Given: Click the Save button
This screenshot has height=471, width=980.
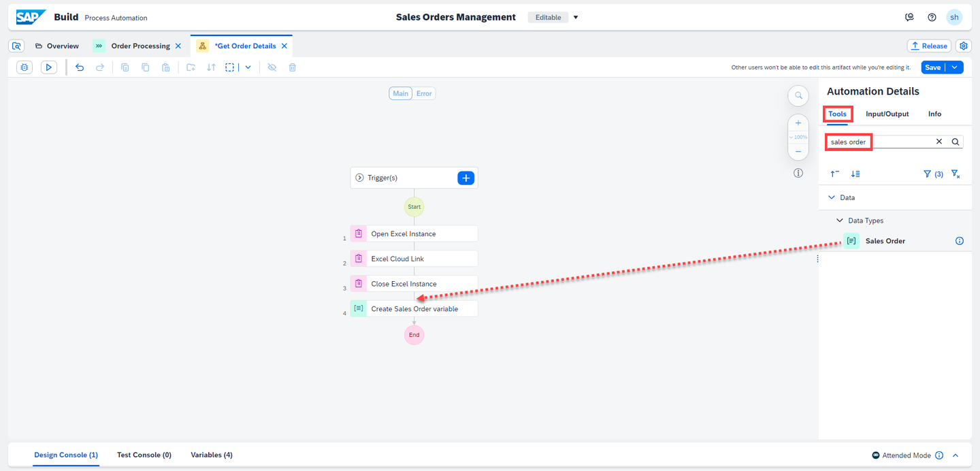Looking at the screenshot, I should [933, 67].
